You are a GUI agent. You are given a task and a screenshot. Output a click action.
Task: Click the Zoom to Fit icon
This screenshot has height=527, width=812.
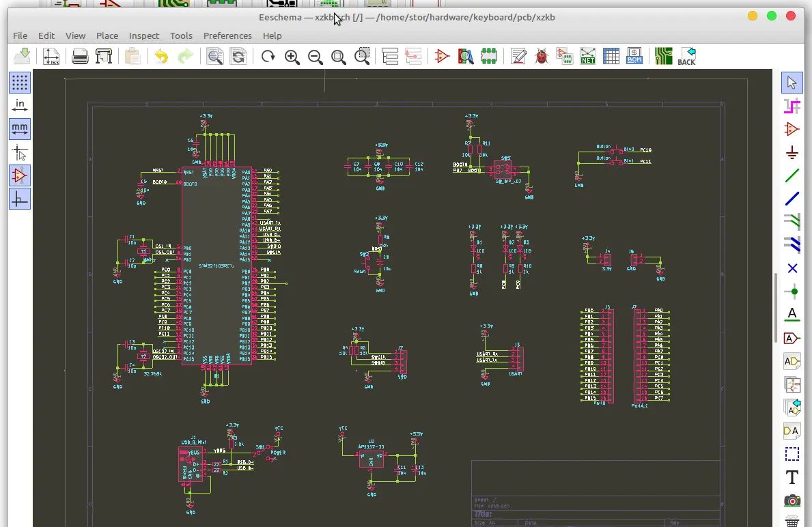coord(339,57)
